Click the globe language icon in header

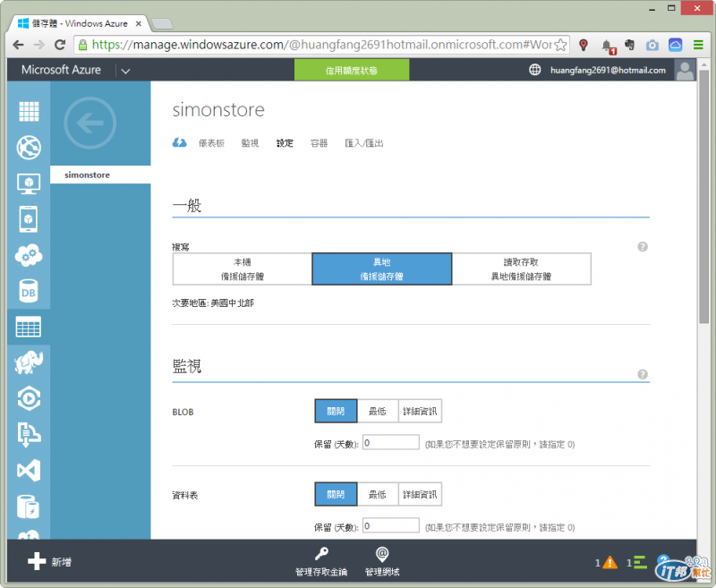pyautogui.click(x=534, y=70)
